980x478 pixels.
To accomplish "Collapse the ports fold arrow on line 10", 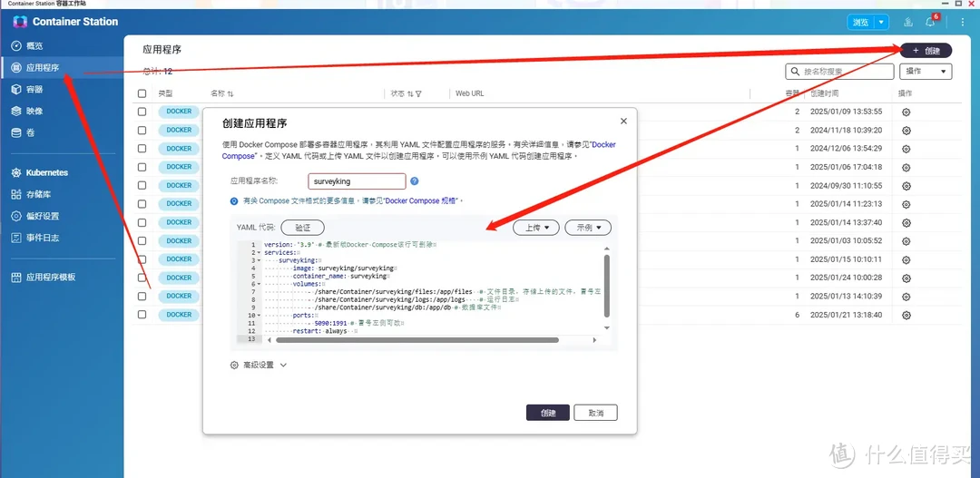I will click(260, 316).
